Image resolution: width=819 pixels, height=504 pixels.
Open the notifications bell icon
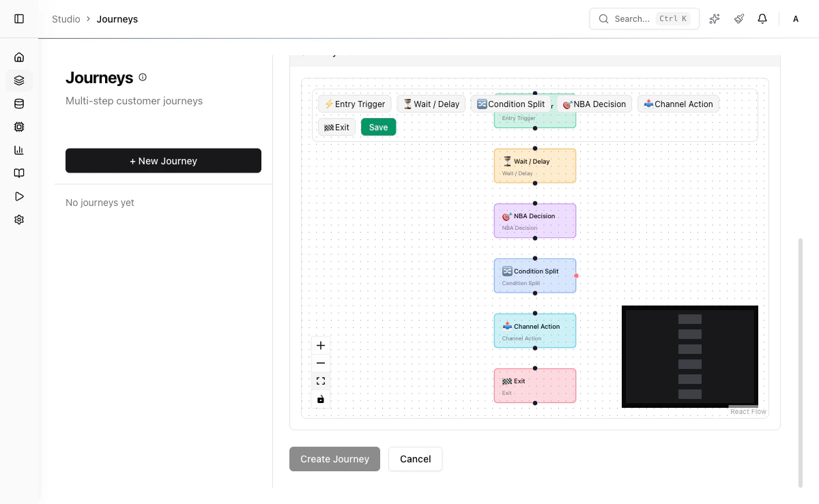[x=762, y=18]
